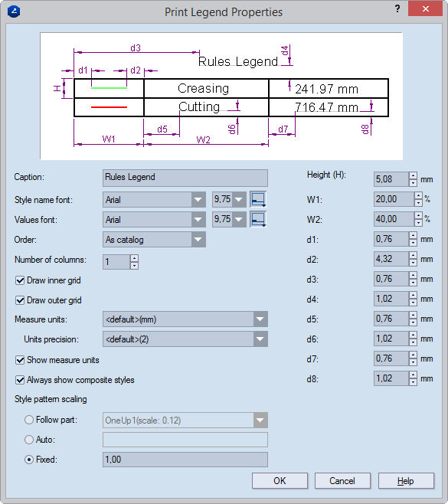The width and height of the screenshot is (448, 504).
Task: Increase Height (H) value with up arrow
Action: click(x=413, y=175)
